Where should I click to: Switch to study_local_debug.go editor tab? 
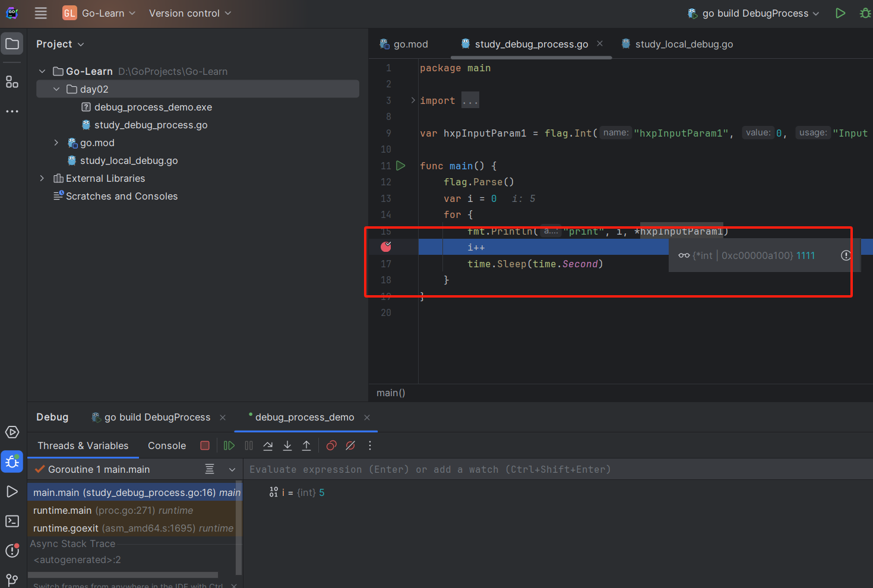coord(677,44)
